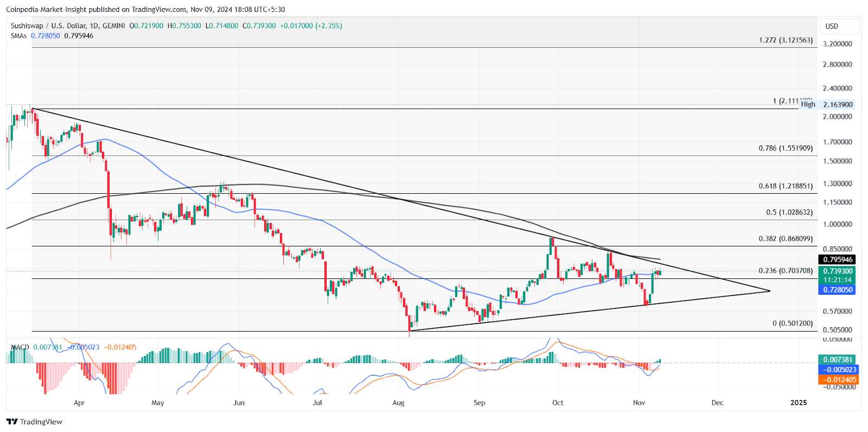Click the 2.800000 price axis label
868x432 pixels.
click(x=838, y=65)
